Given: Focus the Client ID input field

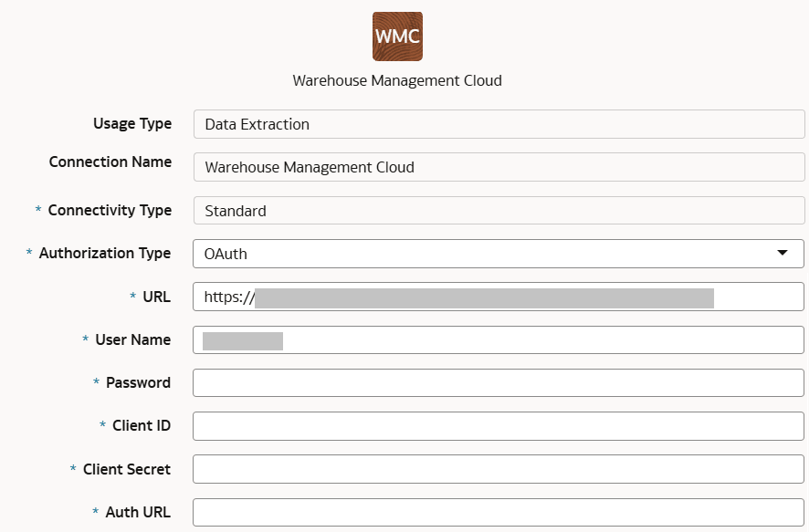Looking at the screenshot, I should pos(499,426).
